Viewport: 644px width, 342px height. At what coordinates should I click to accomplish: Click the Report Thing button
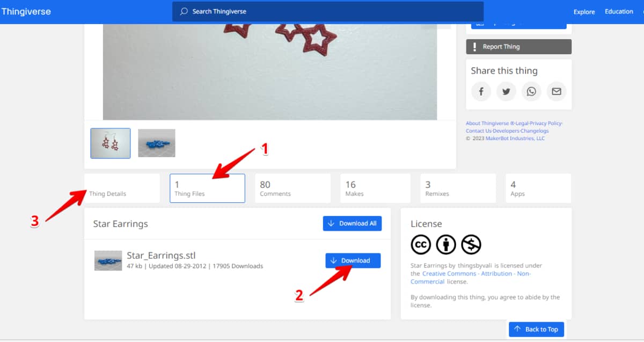518,47
